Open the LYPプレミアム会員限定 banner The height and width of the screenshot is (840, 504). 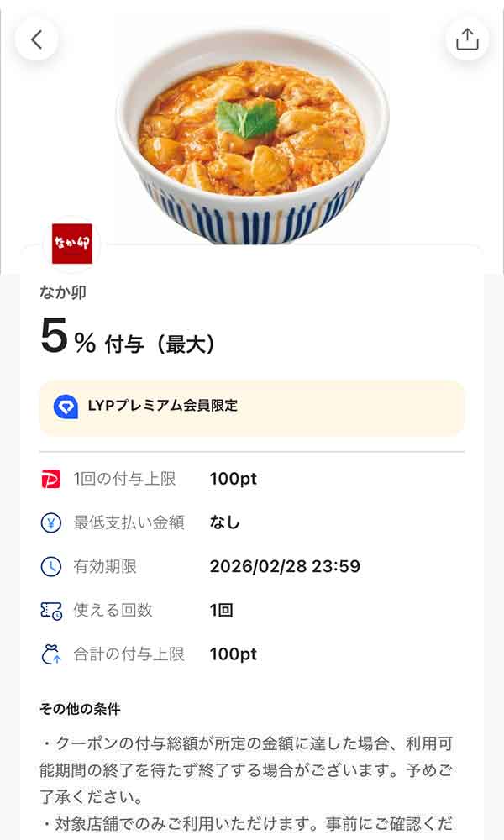click(252, 407)
